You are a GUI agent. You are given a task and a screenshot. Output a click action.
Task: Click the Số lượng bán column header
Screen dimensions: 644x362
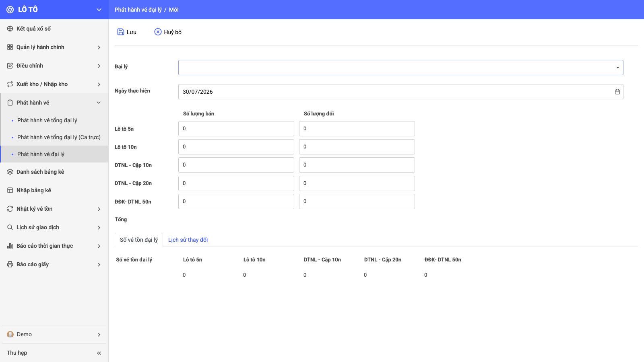(198, 114)
